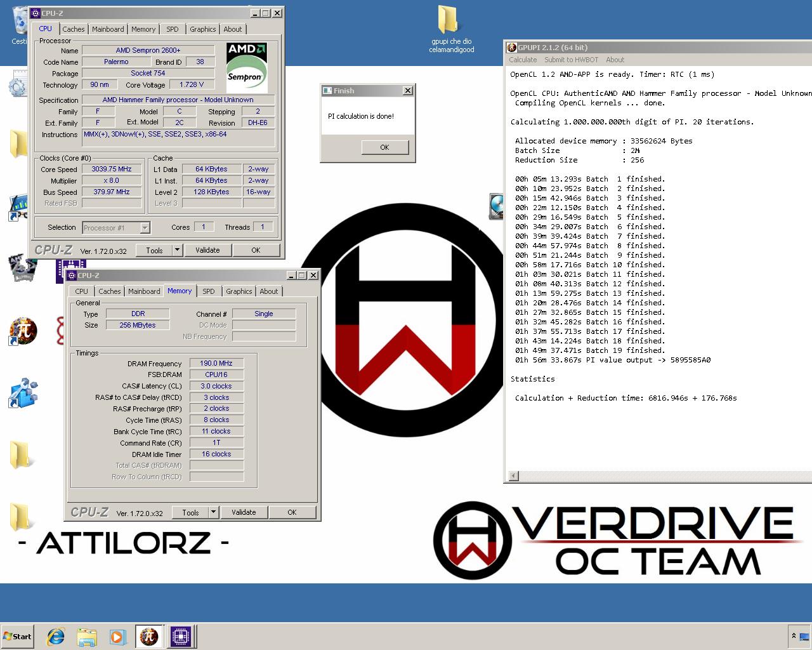Open the Graphics tab in the CPU-Z processor window
This screenshot has width=812, height=650.
[x=202, y=29]
